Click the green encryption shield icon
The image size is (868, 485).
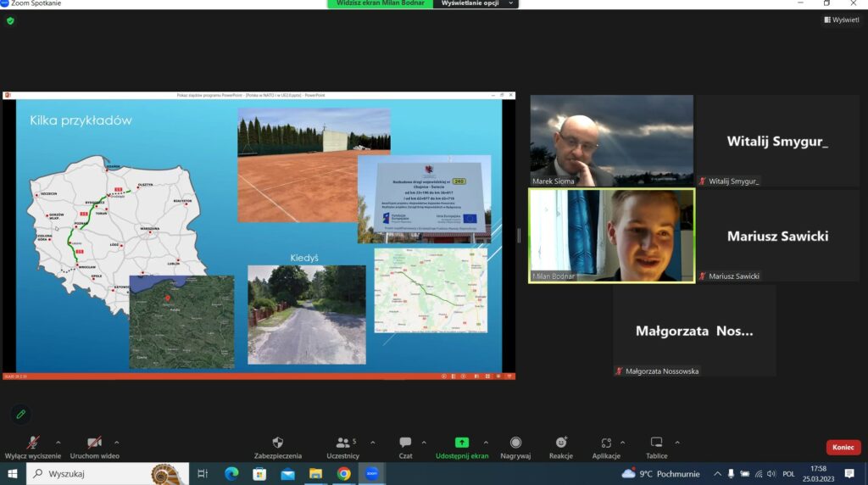10,20
